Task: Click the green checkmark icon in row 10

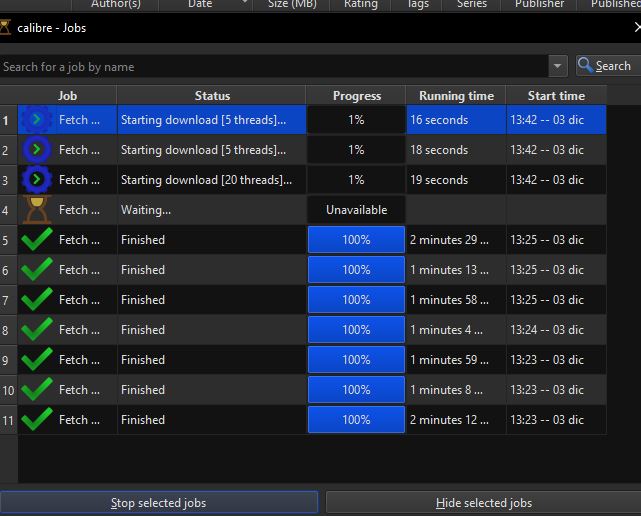Action: coord(36,389)
